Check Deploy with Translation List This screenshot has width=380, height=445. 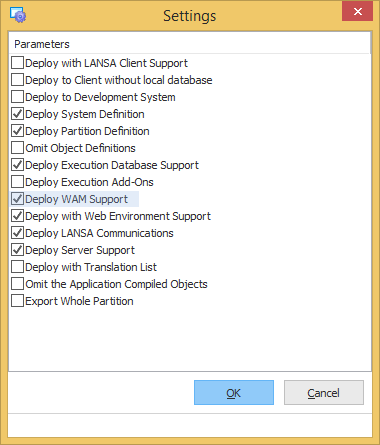pos(17,267)
